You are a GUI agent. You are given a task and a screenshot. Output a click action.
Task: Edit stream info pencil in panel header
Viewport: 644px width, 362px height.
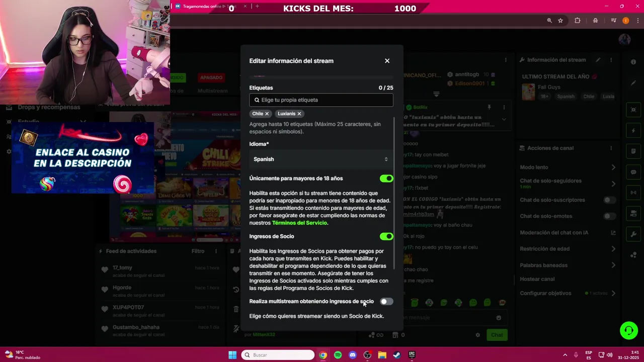(598, 60)
